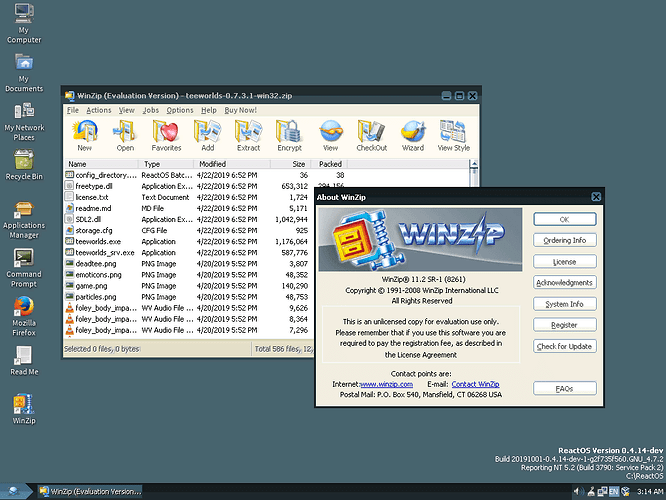Image resolution: width=666 pixels, height=500 pixels.
Task: Click the Extract toolbar icon
Action: pyautogui.click(x=248, y=136)
